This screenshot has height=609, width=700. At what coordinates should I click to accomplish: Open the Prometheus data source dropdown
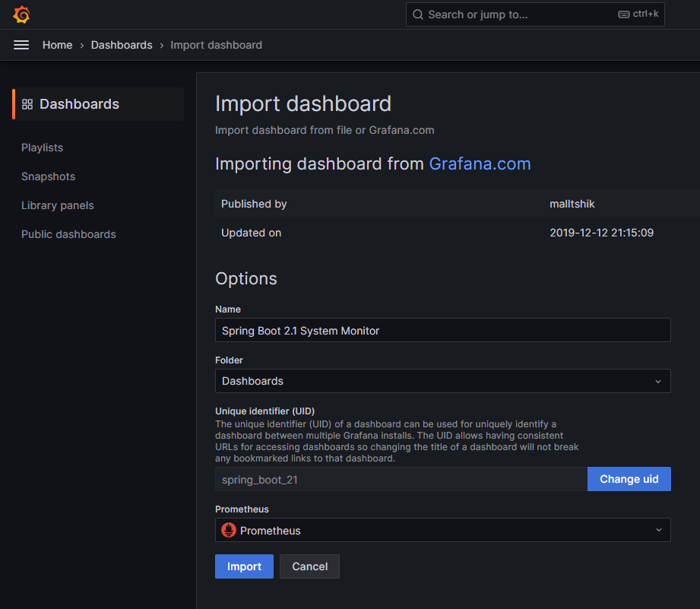(x=442, y=530)
